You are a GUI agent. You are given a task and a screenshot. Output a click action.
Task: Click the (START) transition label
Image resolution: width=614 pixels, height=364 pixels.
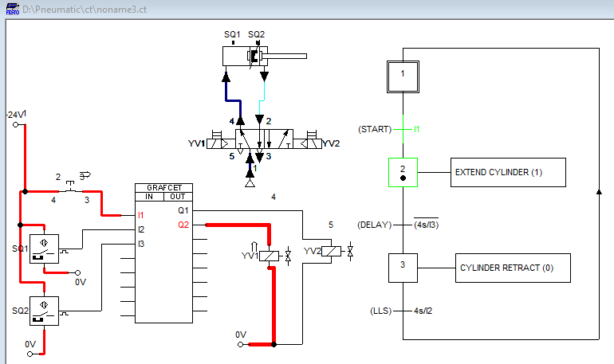pos(375,129)
